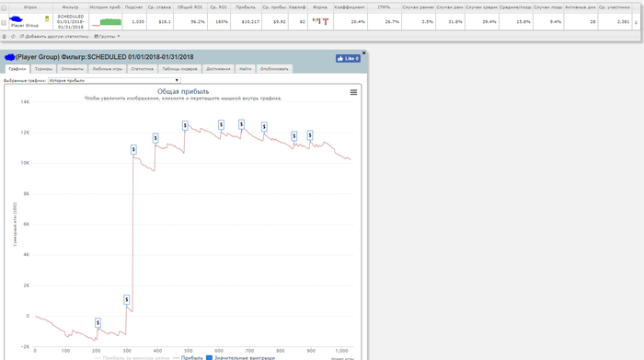The width and height of the screenshot is (644, 360).
Task: Sort by 'Подсчет' column header
Action: (x=134, y=7)
